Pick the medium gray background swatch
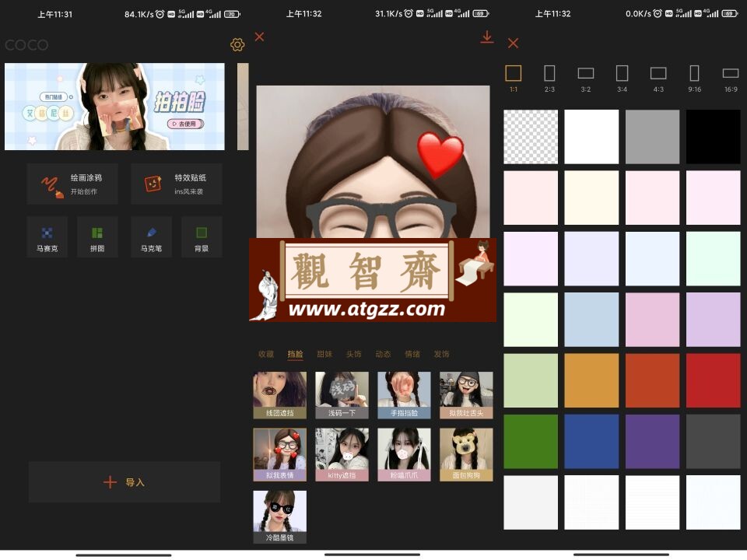This screenshot has width=747, height=560. click(x=652, y=137)
